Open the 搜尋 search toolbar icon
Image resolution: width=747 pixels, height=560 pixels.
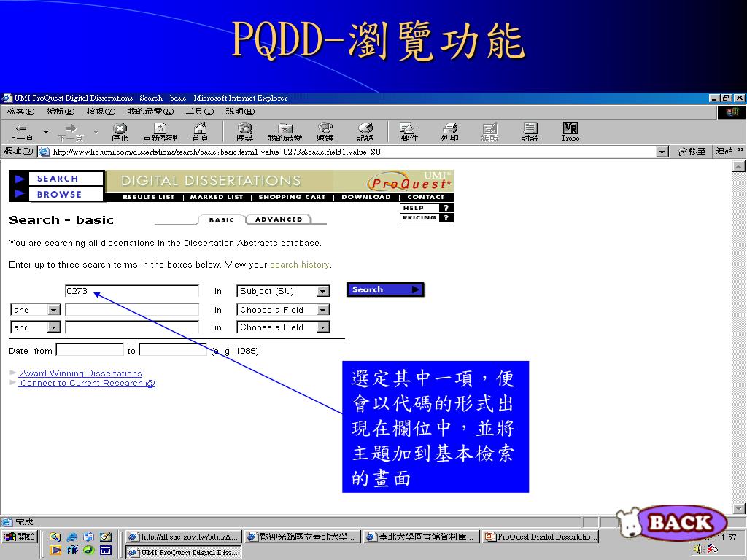(245, 132)
